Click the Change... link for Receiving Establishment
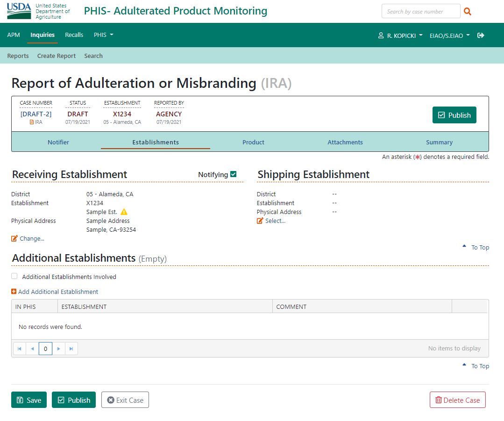The height and width of the screenshot is (421, 504). tap(32, 239)
